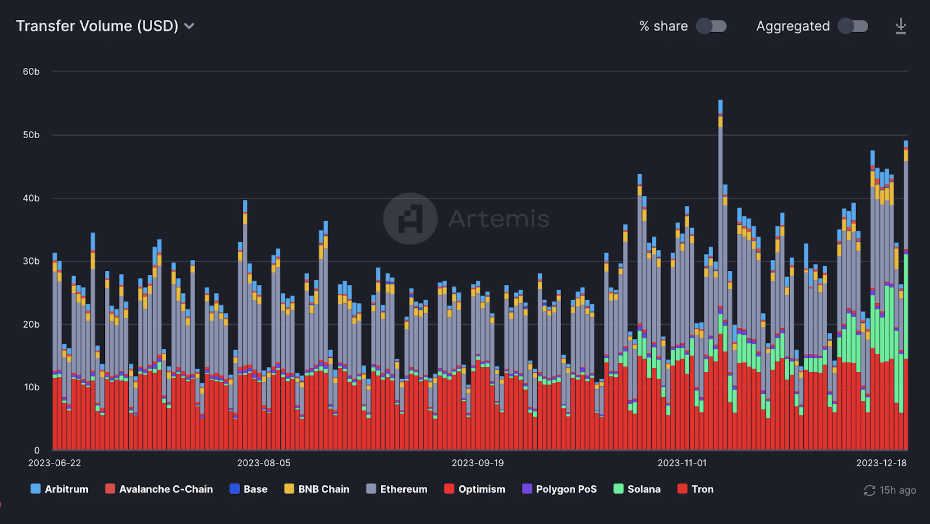Click the Polygon PoS purple legend square
Image resolution: width=930 pixels, height=524 pixels.
[527, 489]
